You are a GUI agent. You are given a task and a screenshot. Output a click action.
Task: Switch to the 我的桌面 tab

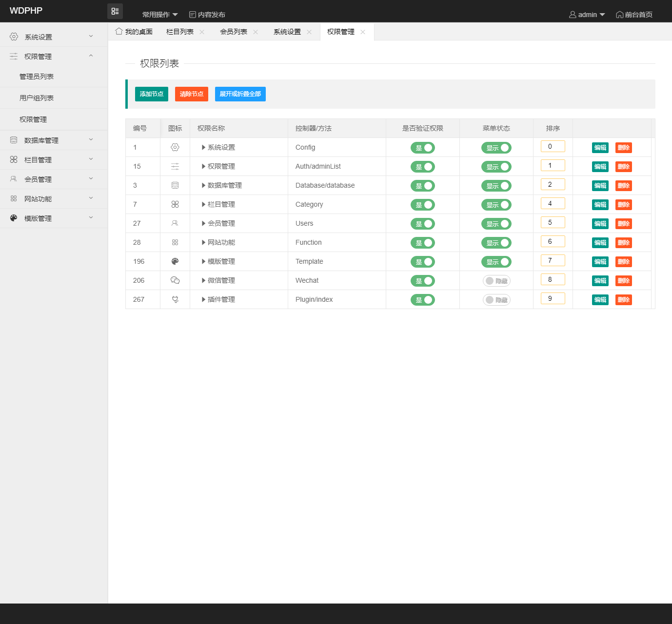click(x=134, y=32)
